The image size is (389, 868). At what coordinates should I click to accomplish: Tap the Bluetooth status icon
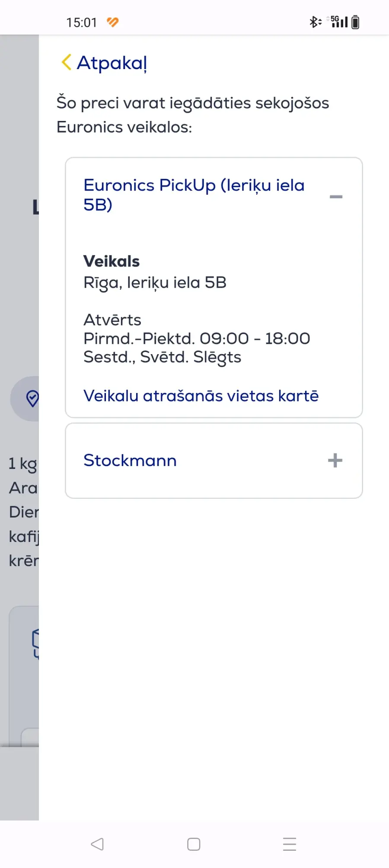(315, 22)
